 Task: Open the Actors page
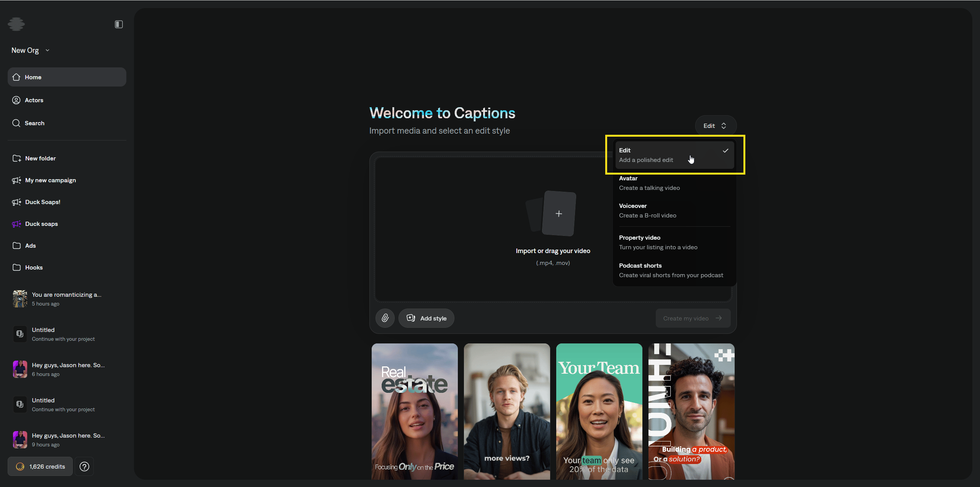pyautogui.click(x=67, y=100)
